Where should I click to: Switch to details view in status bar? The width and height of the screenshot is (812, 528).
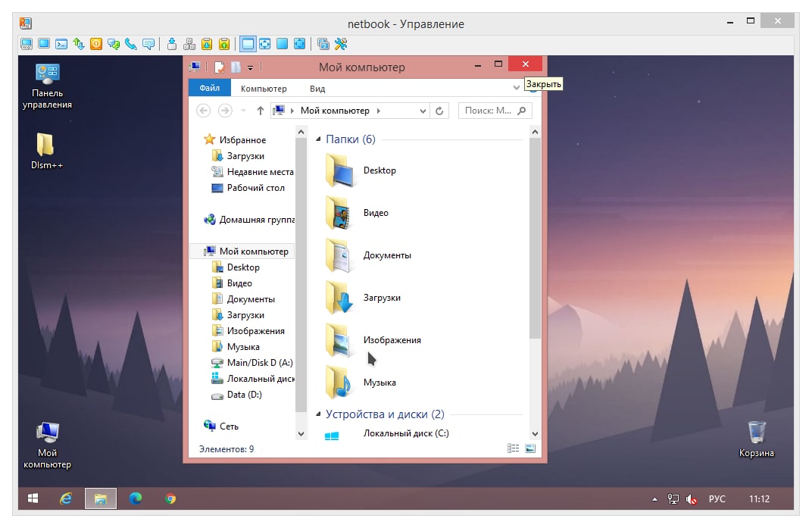point(513,448)
